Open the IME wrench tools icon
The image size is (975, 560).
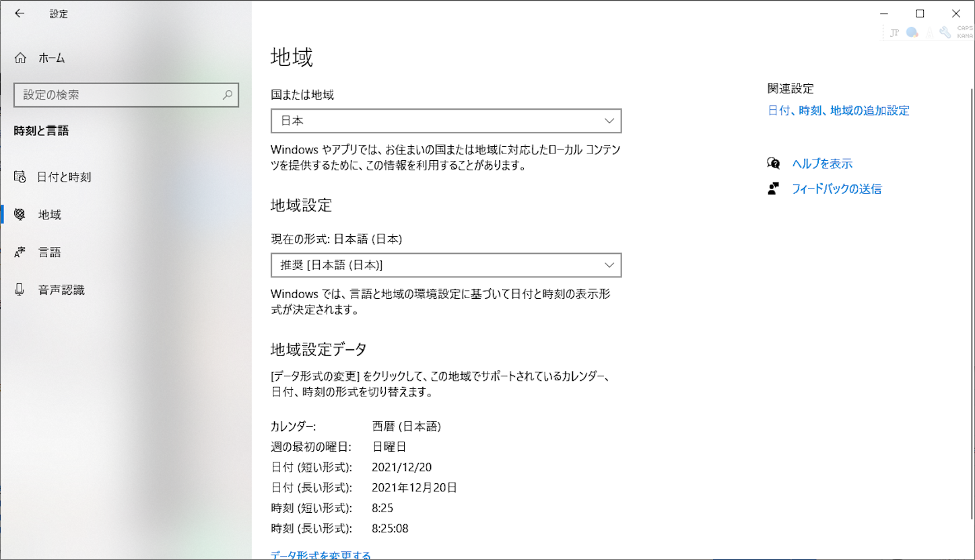click(x=945, y=32)
